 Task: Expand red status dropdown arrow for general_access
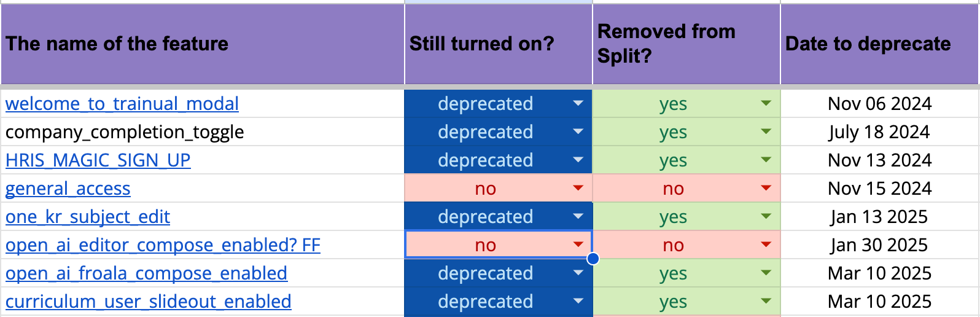point(578,188)
